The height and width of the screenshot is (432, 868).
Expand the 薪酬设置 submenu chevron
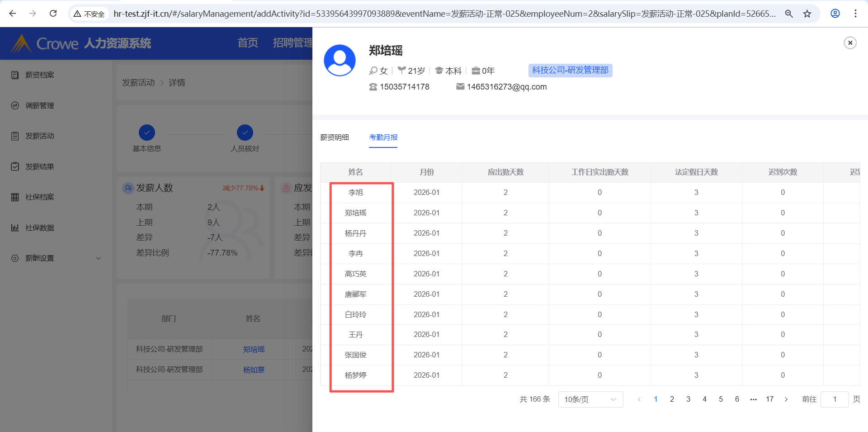(99, 258)
